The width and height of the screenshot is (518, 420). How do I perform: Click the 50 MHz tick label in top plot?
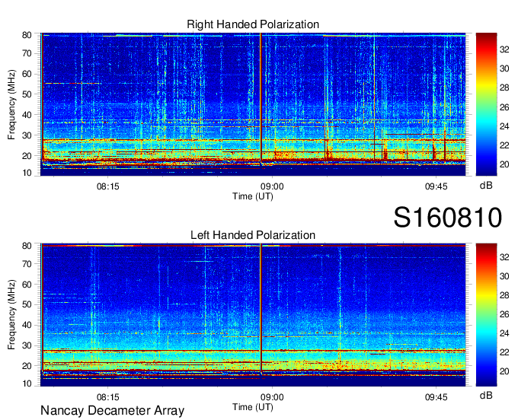(x=27, y=94)
